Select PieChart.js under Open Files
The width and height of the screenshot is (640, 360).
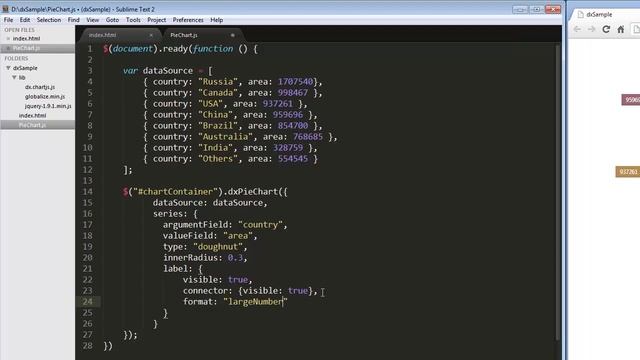click(27, 48)
